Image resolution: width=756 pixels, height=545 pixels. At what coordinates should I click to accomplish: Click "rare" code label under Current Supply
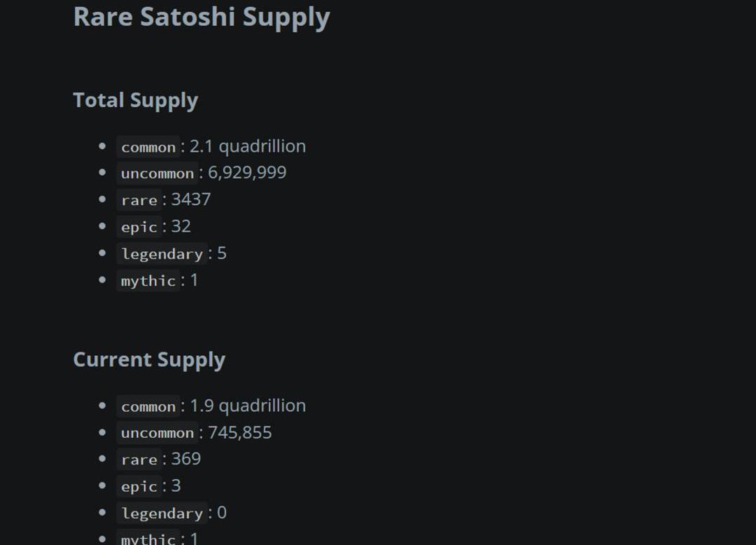[x=139, y=460]
